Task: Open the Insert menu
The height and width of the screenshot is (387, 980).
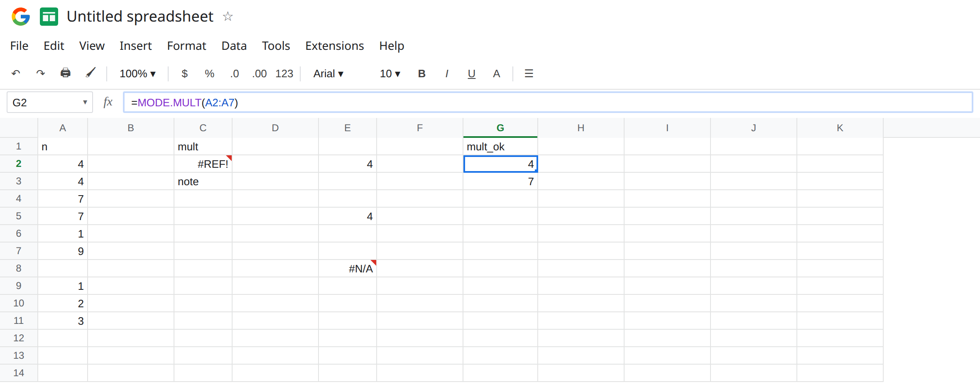Action: 136,46
